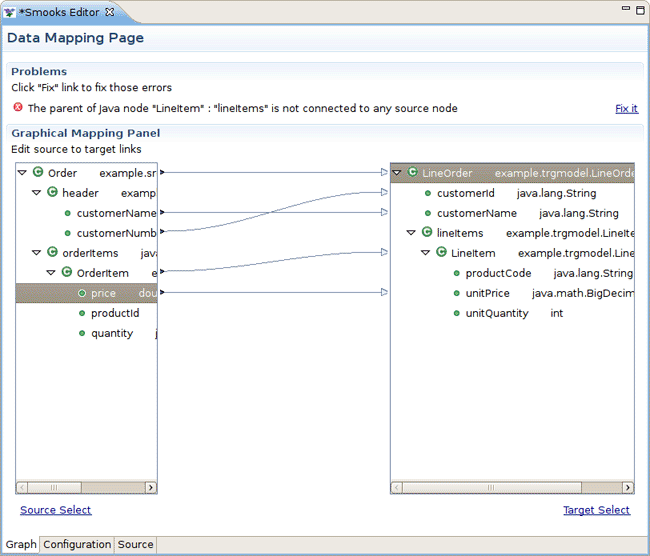Click the header node's green class icon
The width and height of the screenshot is (650, 556).
(52, 193)
